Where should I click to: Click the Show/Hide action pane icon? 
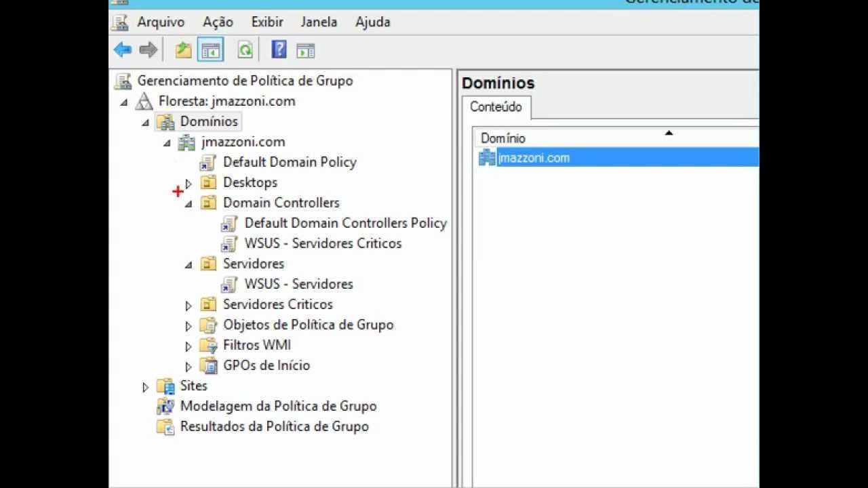306,50
